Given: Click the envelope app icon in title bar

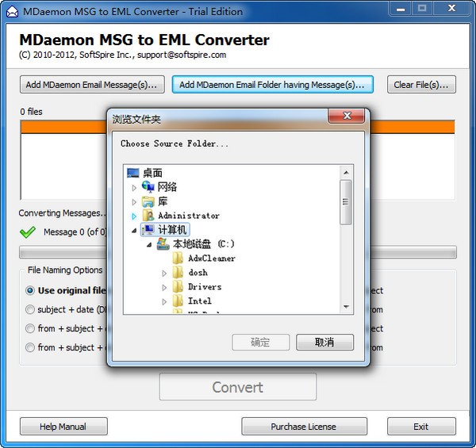Looking at the screenshot, I should [12, 12].
